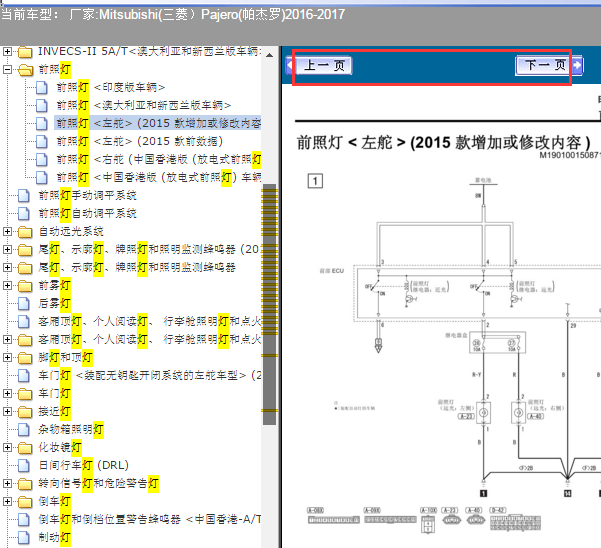Click the 化妆镜灯 folder icon

point(25,448)
